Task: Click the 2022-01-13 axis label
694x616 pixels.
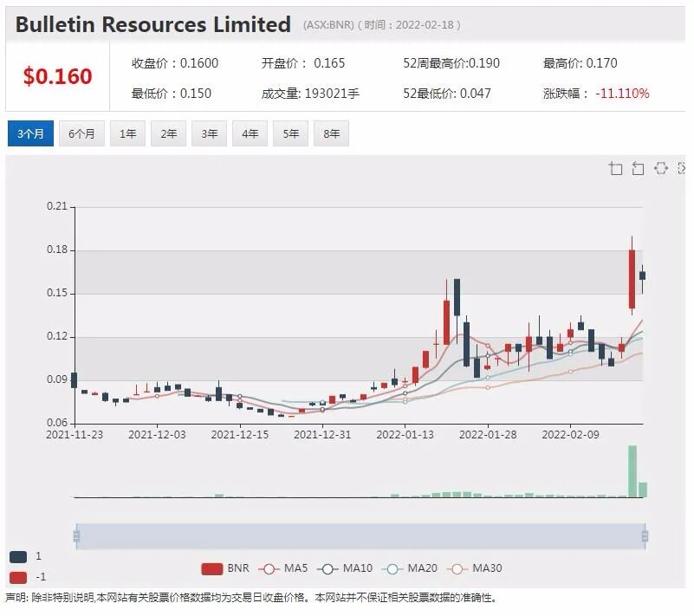Action: pyautogui.click(x=405, y=435)
